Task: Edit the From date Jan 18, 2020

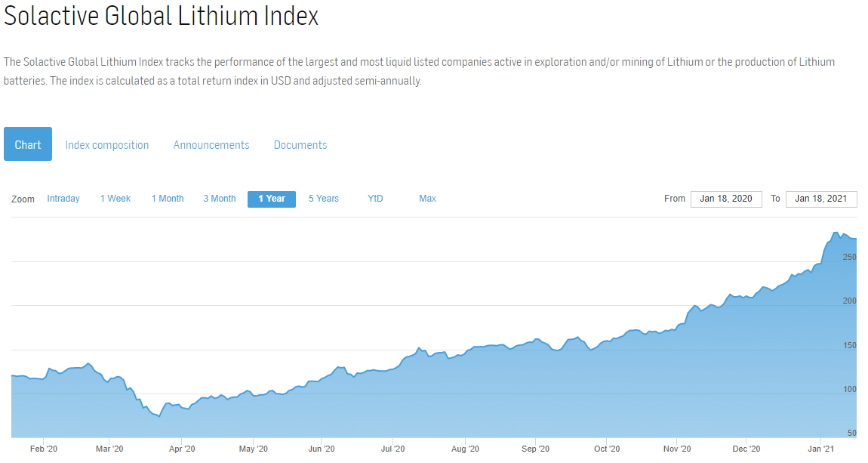Action: tap(726, 199)
